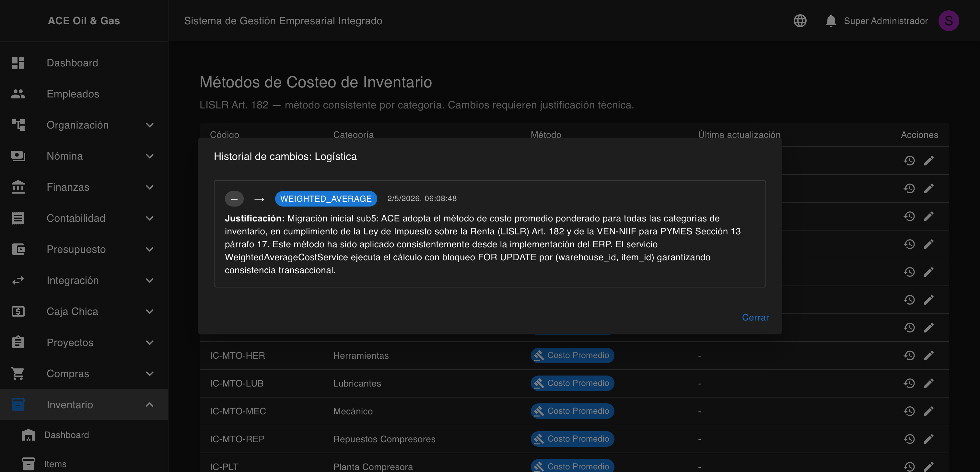Image resolution: width=980 pixels, height=472 pixels.
Task: Open Dashboard in the main sidebar
Action: 84,63
